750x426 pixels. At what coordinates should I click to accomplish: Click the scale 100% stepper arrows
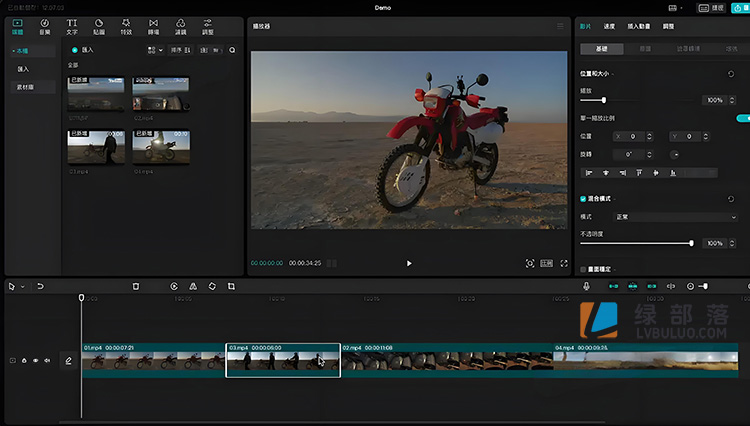pos(732,100)
